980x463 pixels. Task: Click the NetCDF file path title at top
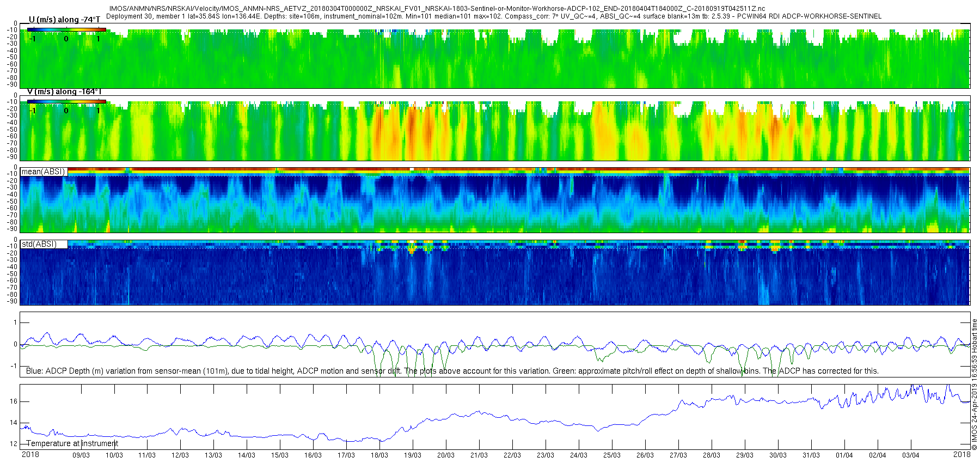[437, 9]
